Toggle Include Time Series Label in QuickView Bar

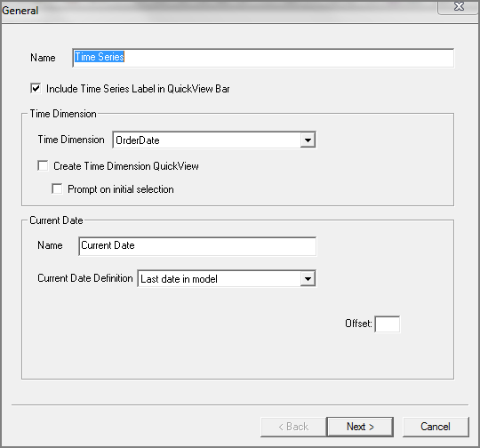[36, 89]
